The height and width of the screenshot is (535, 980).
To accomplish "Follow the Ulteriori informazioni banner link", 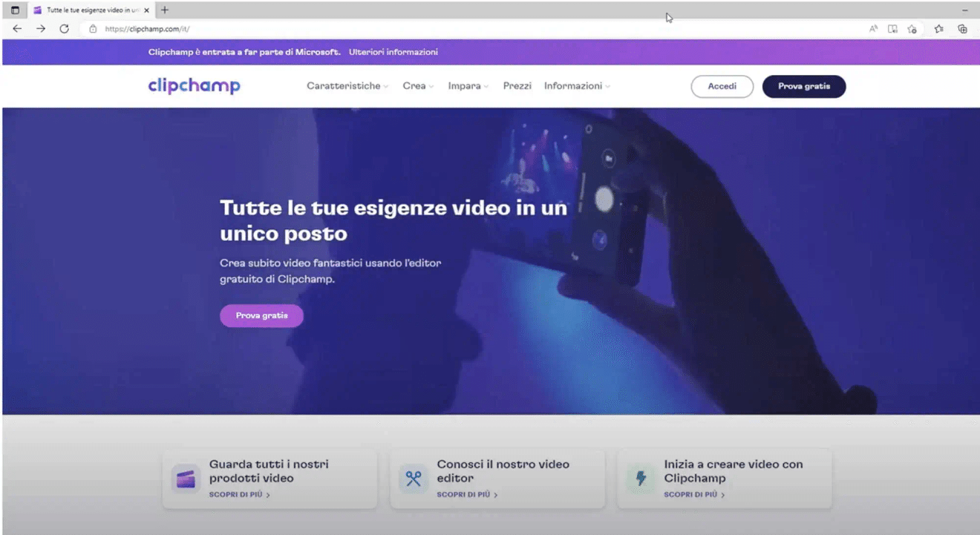I will pos(393,52).
